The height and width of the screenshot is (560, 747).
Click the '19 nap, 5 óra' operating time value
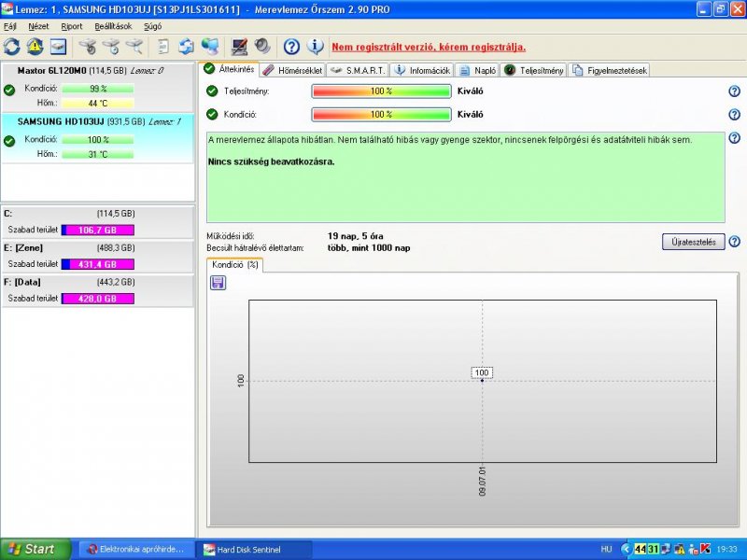[356, 236]
